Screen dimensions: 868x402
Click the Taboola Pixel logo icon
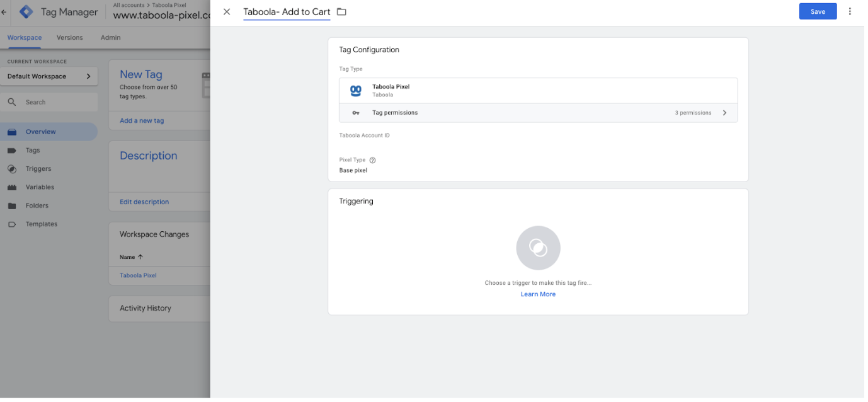(356, 91)
